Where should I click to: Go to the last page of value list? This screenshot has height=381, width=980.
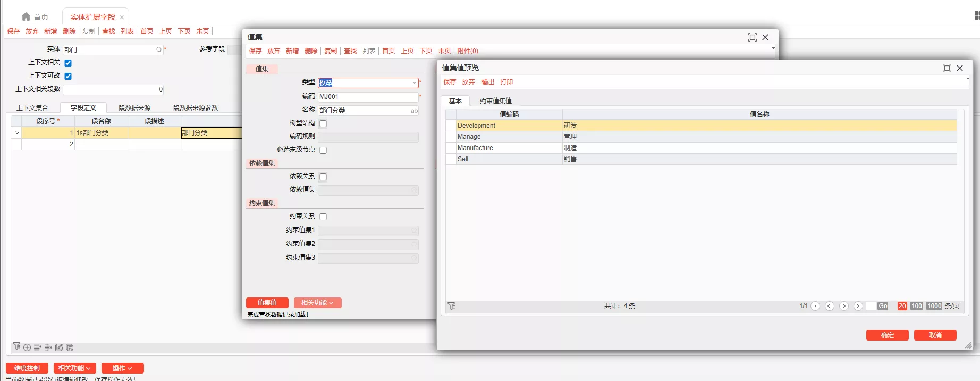858,306
